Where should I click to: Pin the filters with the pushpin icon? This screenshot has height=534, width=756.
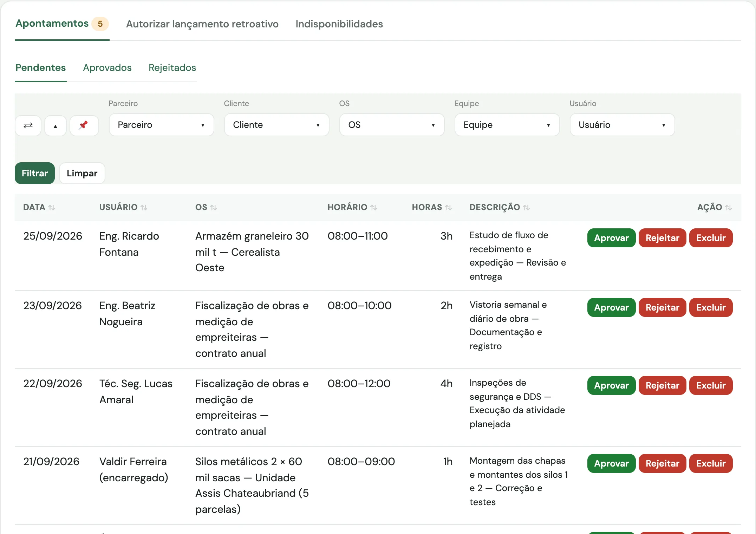84,125
